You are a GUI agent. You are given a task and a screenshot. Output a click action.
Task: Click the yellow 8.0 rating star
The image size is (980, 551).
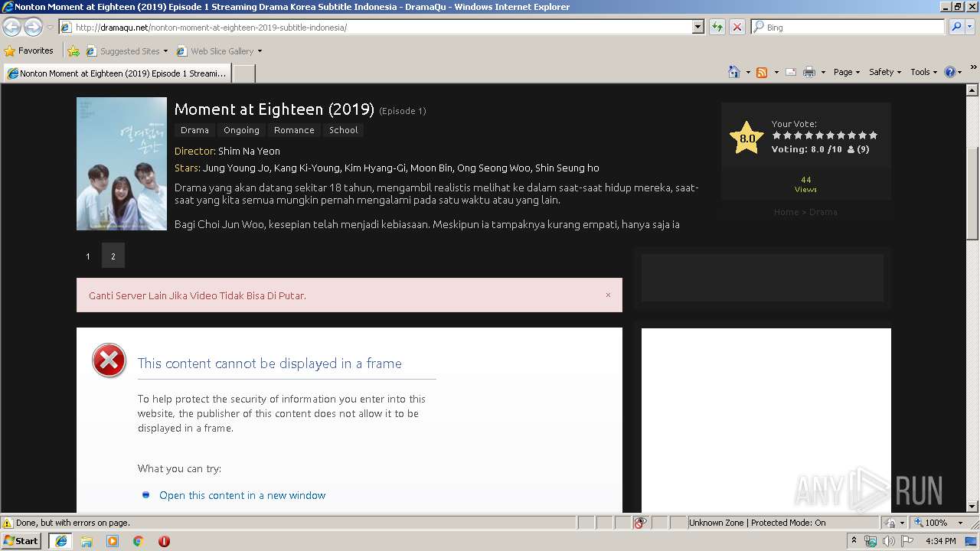click(746, 139)
